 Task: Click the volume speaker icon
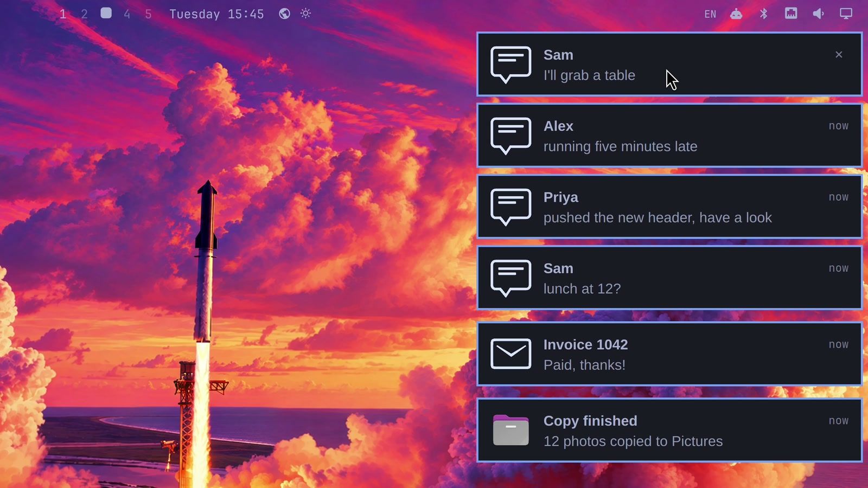(x=818, y=14)
